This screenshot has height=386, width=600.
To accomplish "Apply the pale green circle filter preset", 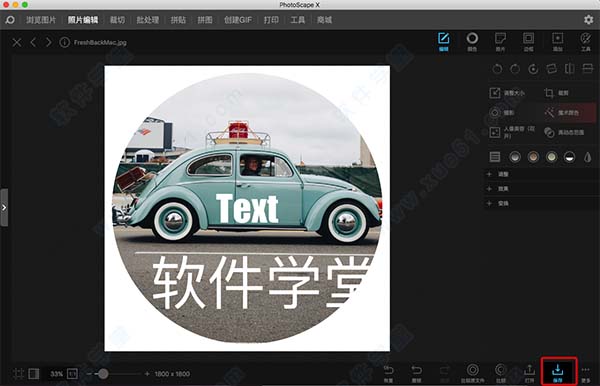I will [551, 157].
